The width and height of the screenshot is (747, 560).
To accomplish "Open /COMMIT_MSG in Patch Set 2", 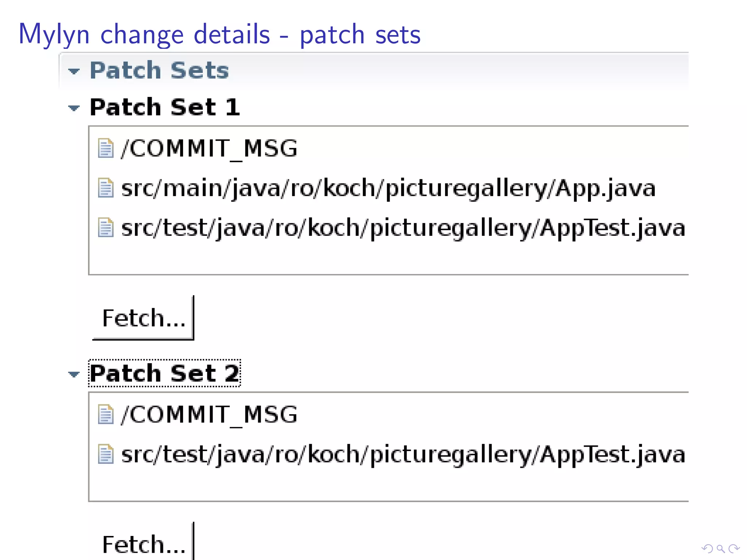I will point(209,415).
